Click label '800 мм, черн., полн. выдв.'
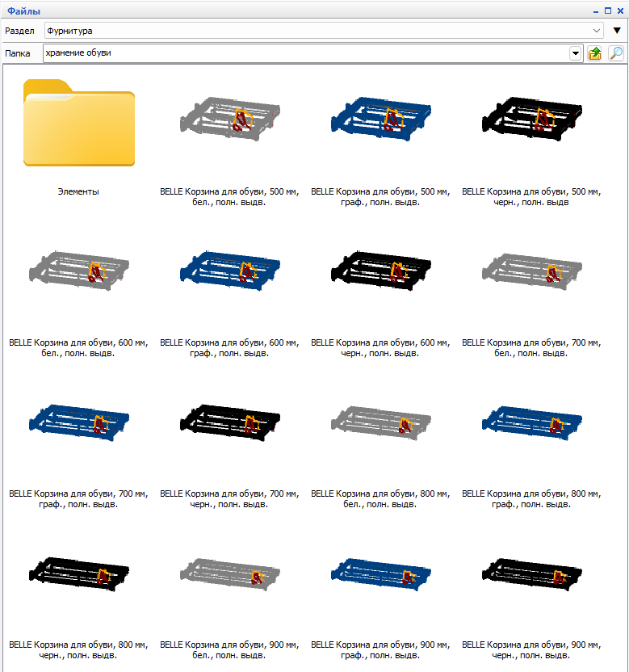The height and width of the screenshot is (672, 629). point(78,650)
